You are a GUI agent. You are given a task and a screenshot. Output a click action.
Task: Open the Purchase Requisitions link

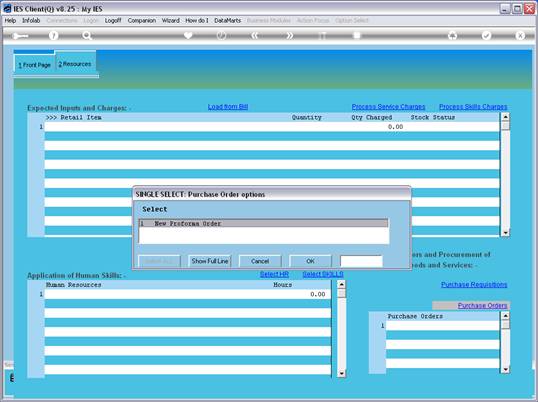coord(474,284)
